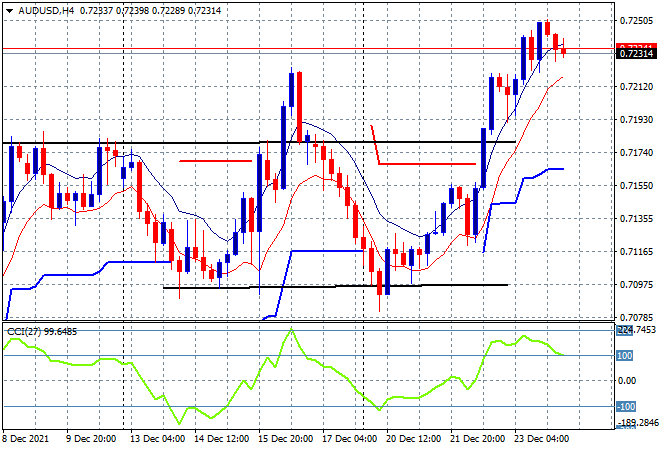Click the 14 Dec 12:00 time label
Viewport: 660px width, 450px height.
click(x=221, y=439)
